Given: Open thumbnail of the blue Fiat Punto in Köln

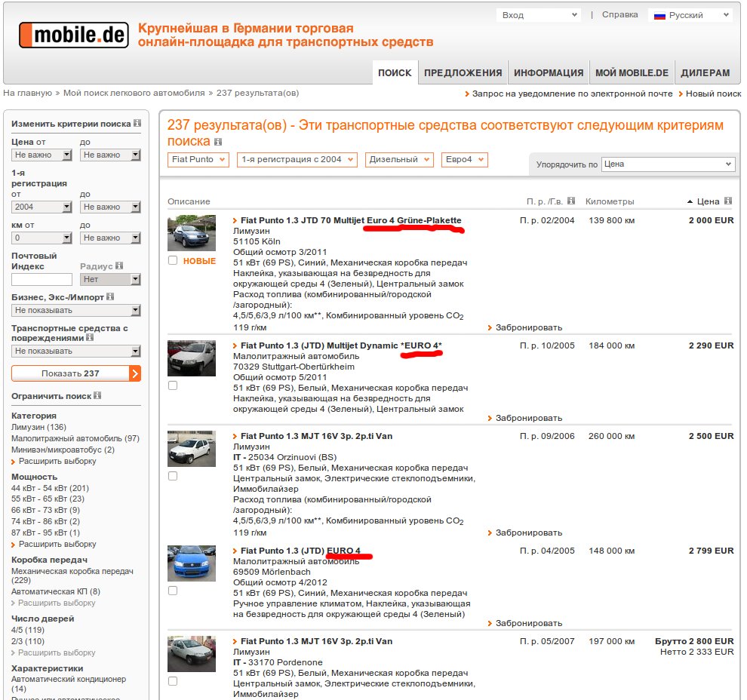Looking at the screenshot, I should (191, 233).
